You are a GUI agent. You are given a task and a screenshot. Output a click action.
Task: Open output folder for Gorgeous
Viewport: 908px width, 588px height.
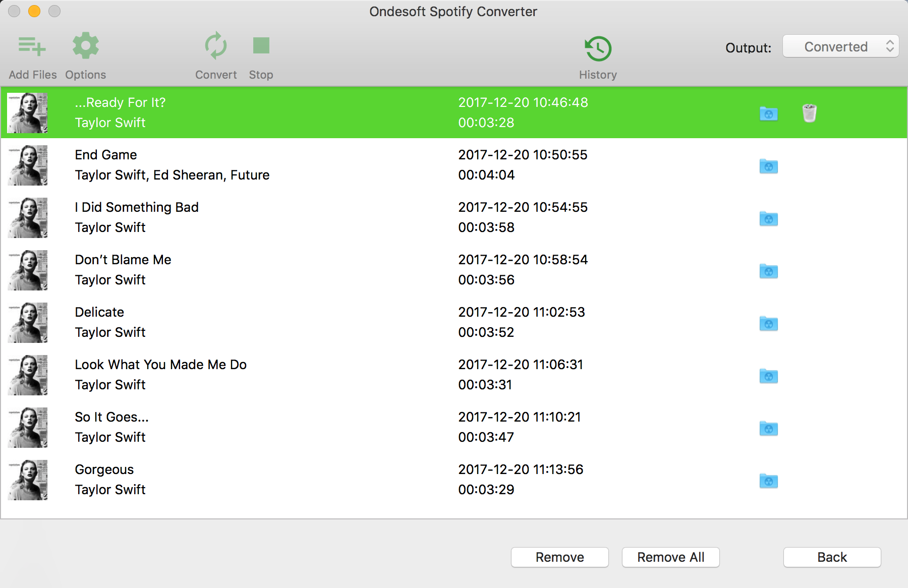(769, 481)
